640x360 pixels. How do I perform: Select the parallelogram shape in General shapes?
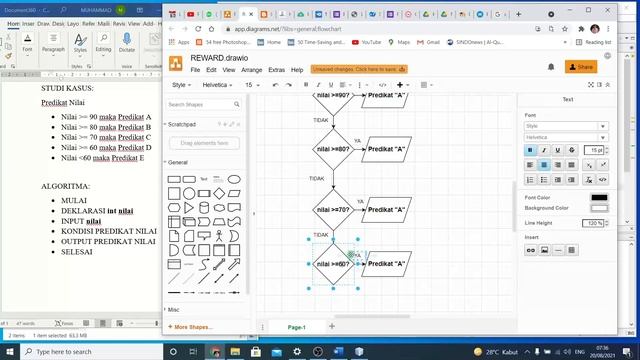[x=234, y=193]
